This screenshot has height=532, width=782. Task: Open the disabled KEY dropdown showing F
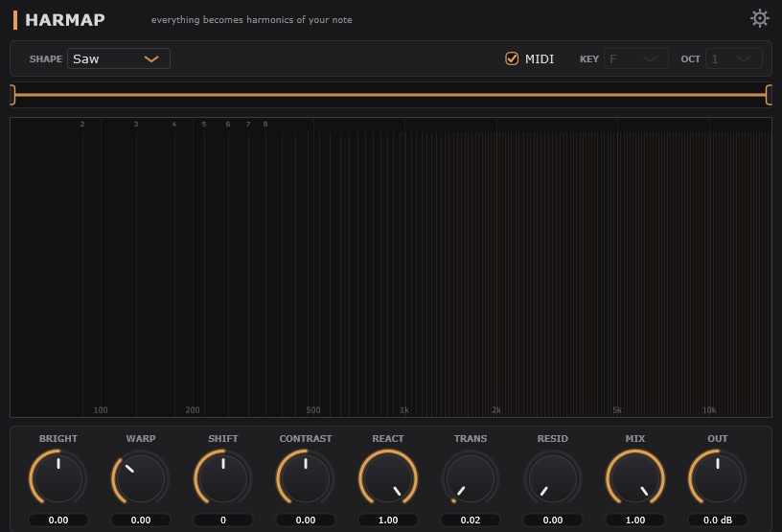636,58
